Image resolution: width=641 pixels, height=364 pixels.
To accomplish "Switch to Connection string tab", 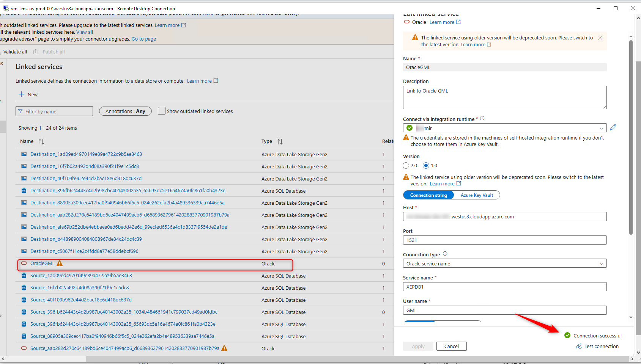I will [428, 195].
